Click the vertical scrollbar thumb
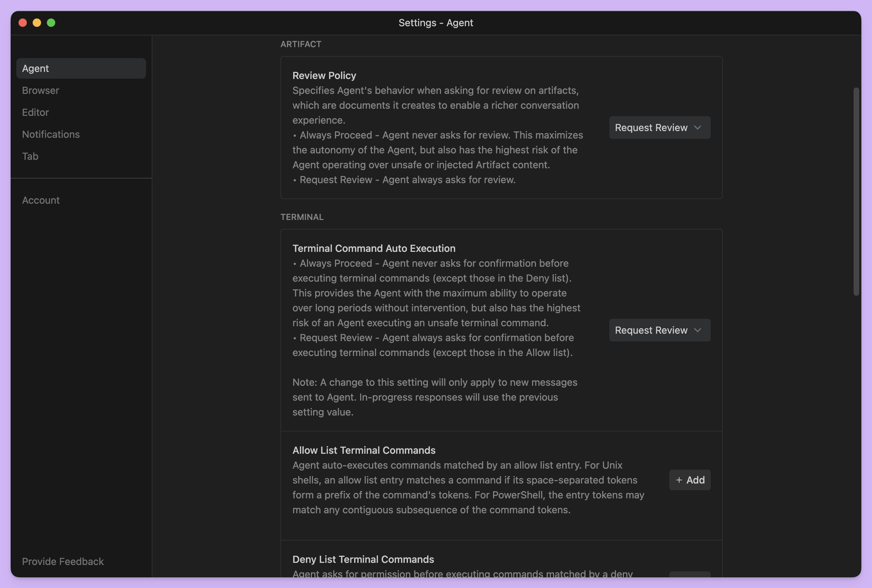The height and width of the screenshot is (588, 872). 856,191
